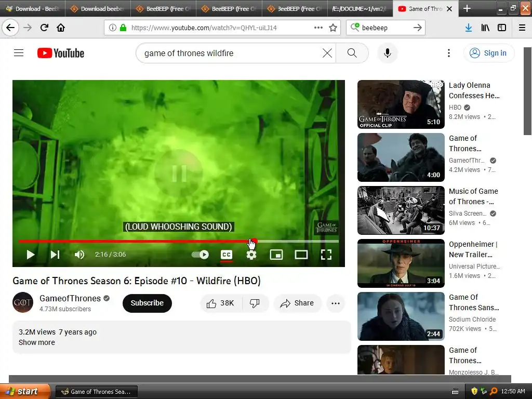Enter full screen mode
The image size is (532, 399).
(x=326, y=255)
